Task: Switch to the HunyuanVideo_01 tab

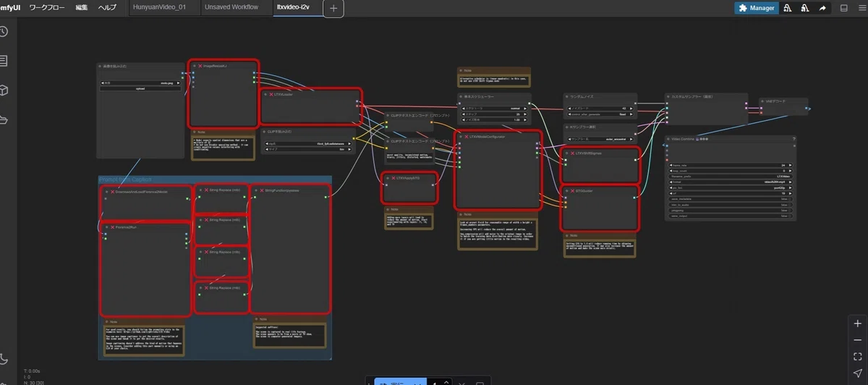Action: 161,8
